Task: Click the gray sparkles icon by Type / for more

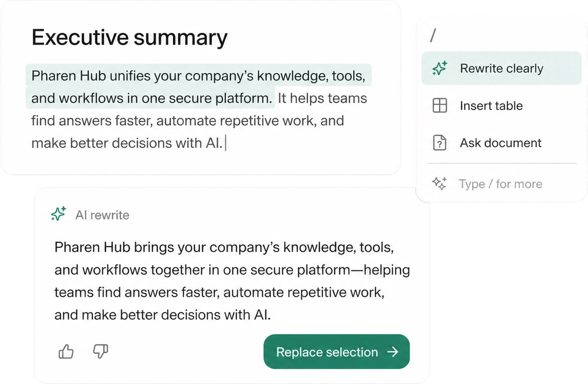Action: (x=439, y=183)
